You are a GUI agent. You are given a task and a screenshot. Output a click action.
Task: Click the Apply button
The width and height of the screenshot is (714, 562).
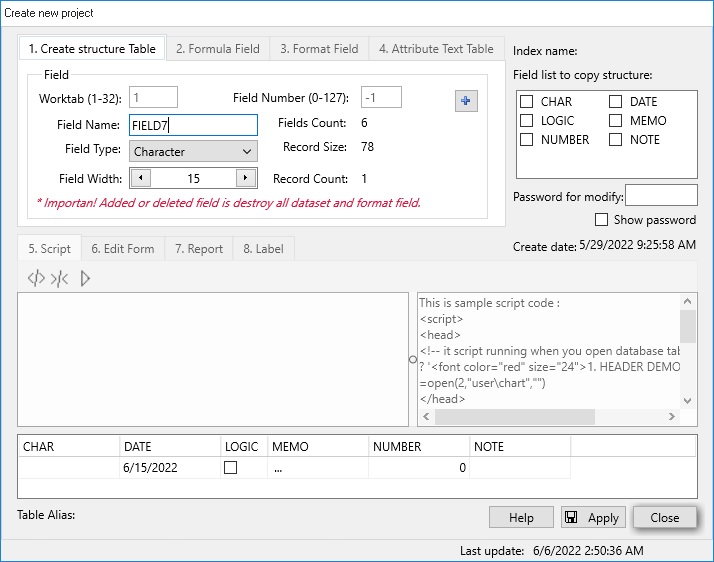(x=593, y=517)
